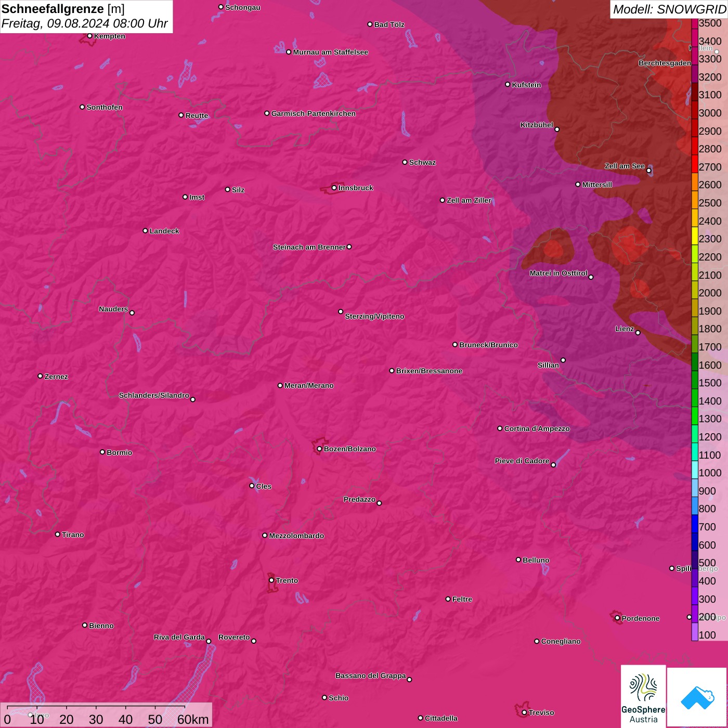The height and width of the screenshot is (728, 728).
Task: Click the Pordenone marker dot
Action: [617, 618]
